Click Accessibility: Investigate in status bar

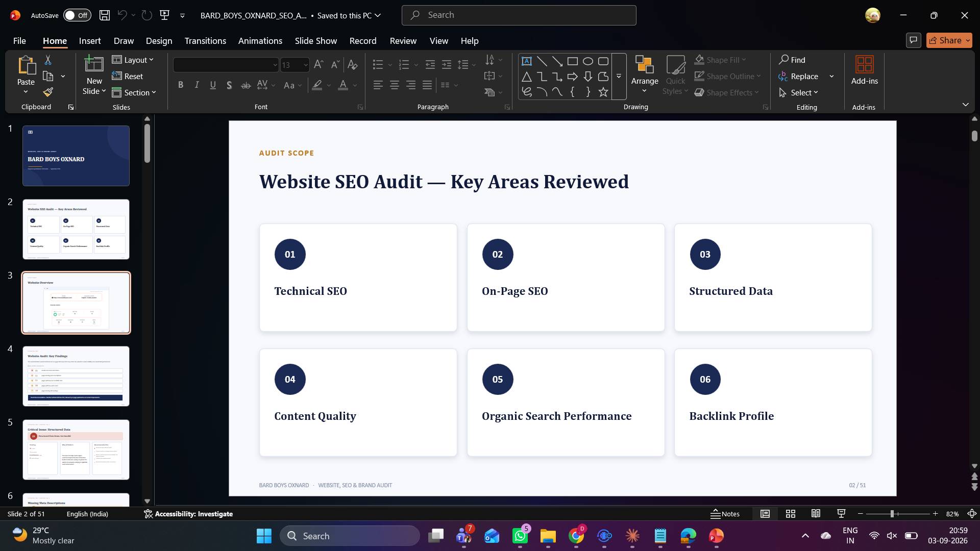pos(188,514)
